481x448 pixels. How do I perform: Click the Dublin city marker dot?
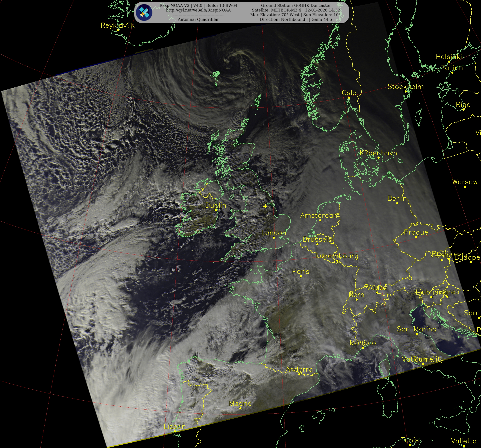(x=216, y=210)
